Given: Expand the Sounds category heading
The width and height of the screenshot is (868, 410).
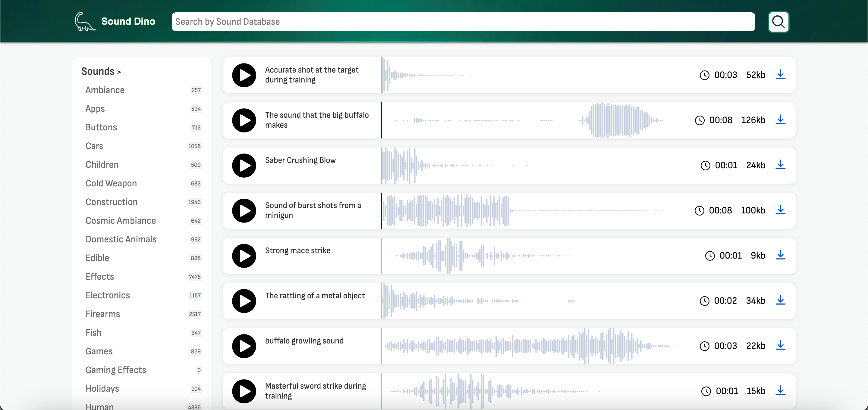Looking at the screenshot, I should [101, 71].
